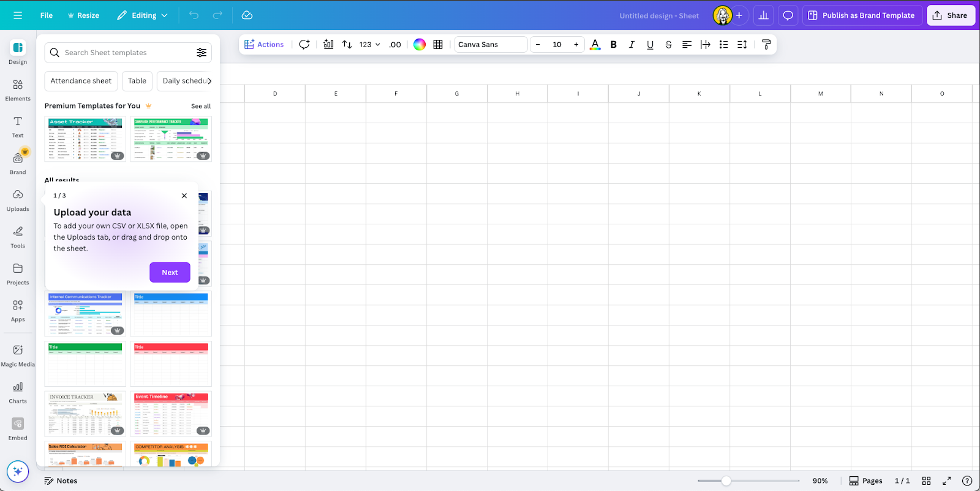Image resolution: width=980 pixels, height=491 pixels.
Task: Adjust the zoom slider handle
Action: 726,481
